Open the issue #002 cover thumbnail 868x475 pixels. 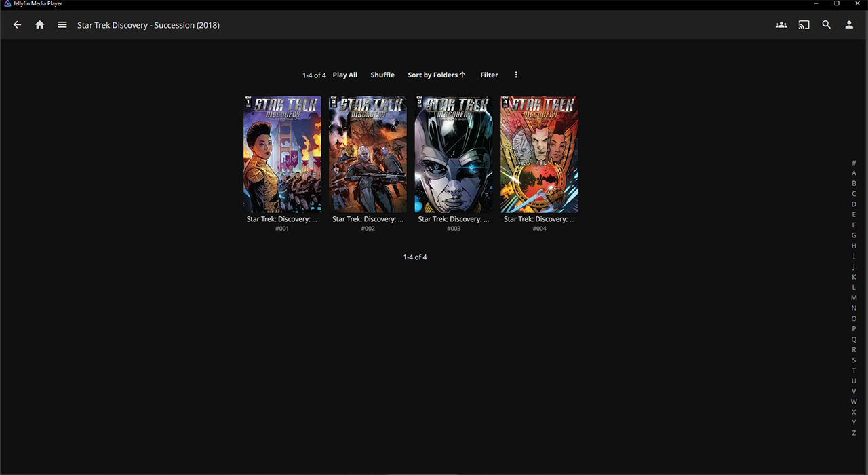pos(368,155)
